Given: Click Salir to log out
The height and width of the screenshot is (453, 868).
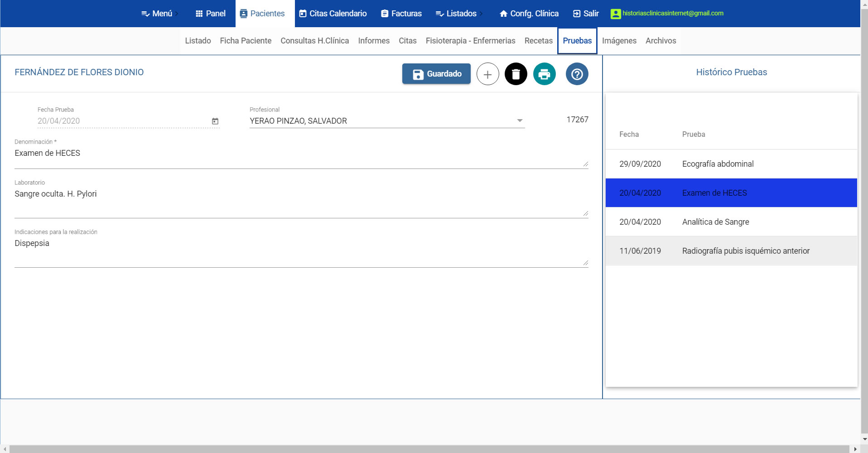Looking at the screenshot, I should (x=586, y=14).
